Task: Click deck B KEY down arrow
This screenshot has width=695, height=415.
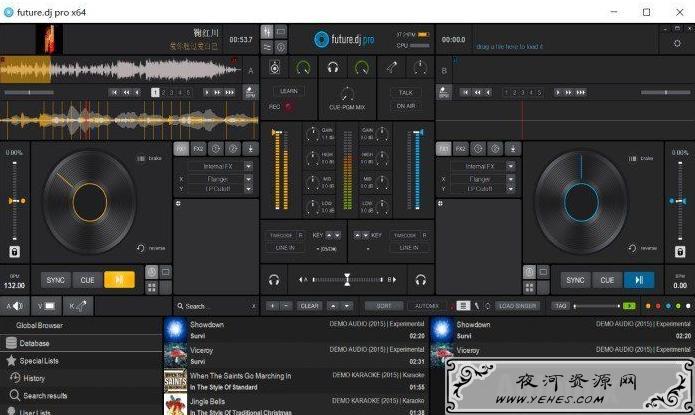Action: tap(365, 235)
